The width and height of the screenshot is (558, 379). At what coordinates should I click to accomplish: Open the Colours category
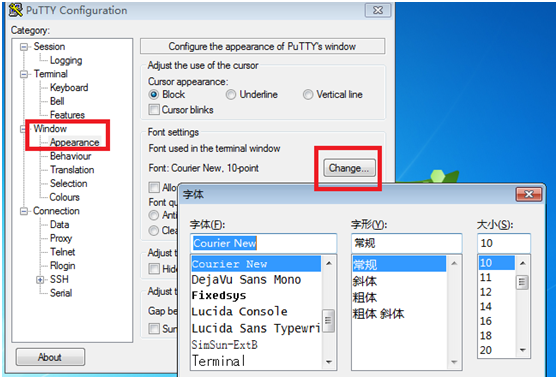click(64, 197)
